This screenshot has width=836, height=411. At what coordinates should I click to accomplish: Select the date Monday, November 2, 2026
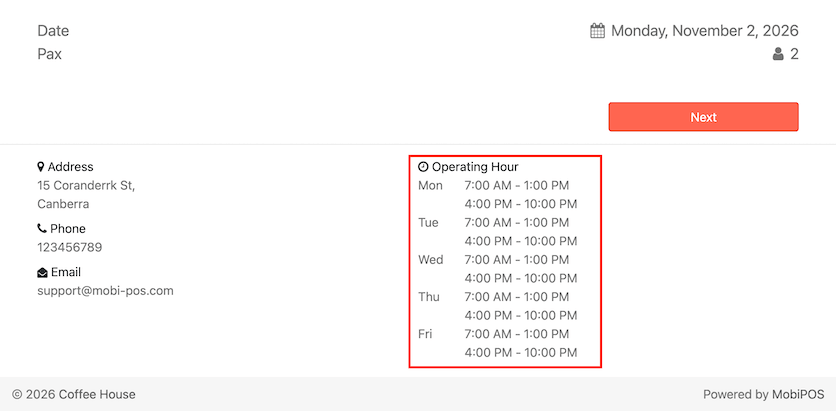point(704,31)
